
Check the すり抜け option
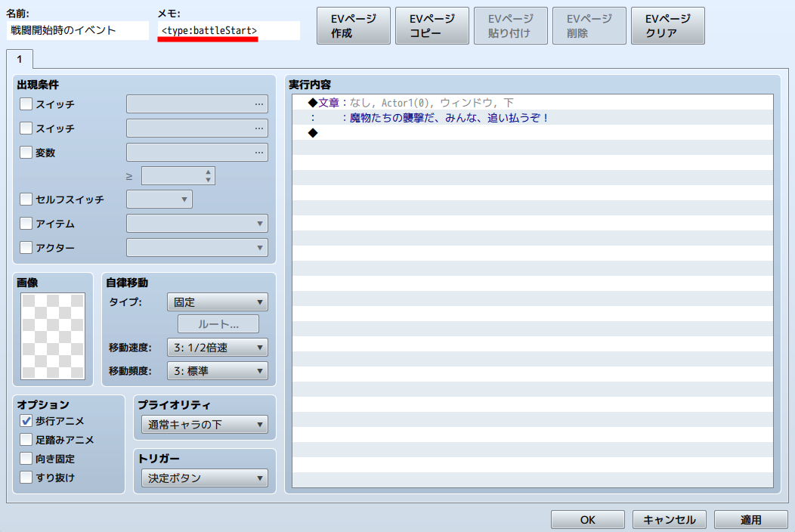point(26,478)
